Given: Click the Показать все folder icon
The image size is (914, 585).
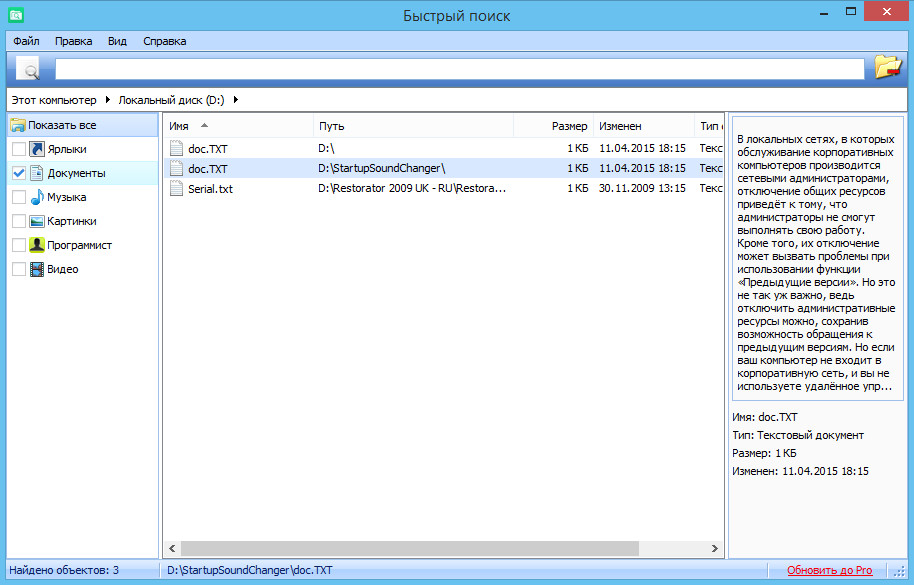Looking at the screenshot, I should (18, 125).
